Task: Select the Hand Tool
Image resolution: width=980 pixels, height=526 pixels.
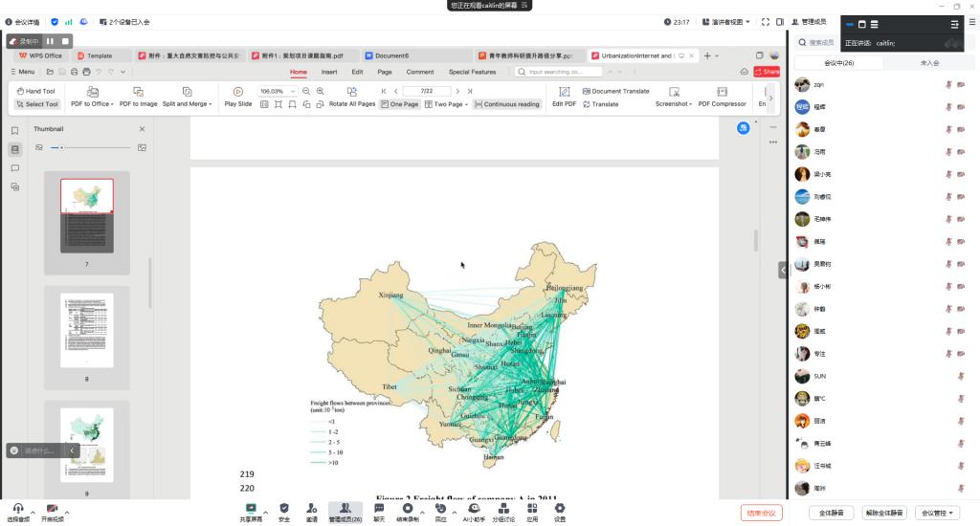Action: pyautogui.click(x=36, y=91)
